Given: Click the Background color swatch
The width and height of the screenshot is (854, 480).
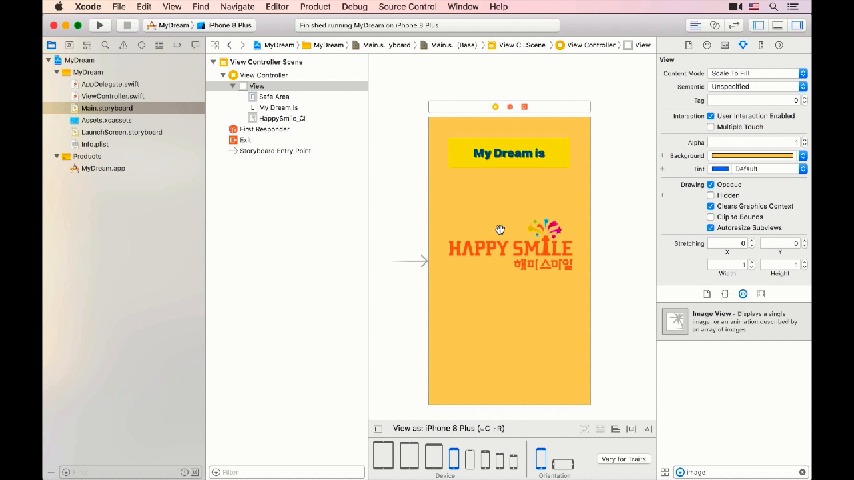Looking at the screenshot, I should (x=753, y=156).
